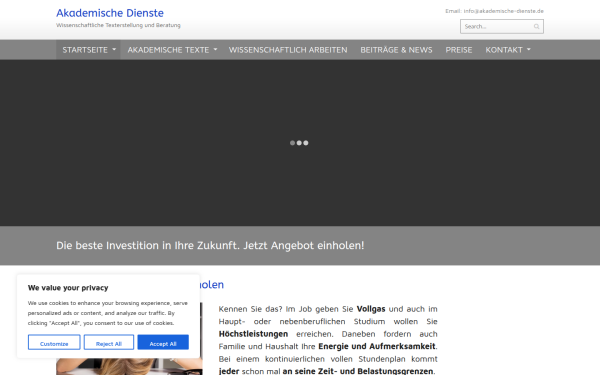Accept all cookies
Screen dimensions: 600x375
[163, 342]
